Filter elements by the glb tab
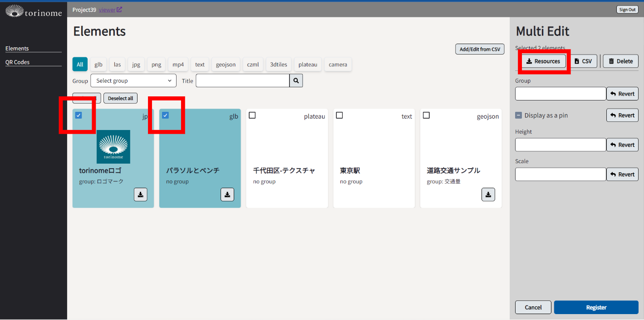This screenshot has width=644, height=320. point(98,65)
